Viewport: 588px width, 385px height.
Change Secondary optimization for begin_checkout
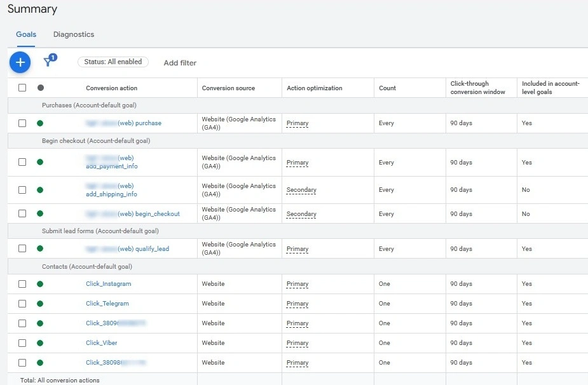tap(301, 214)
